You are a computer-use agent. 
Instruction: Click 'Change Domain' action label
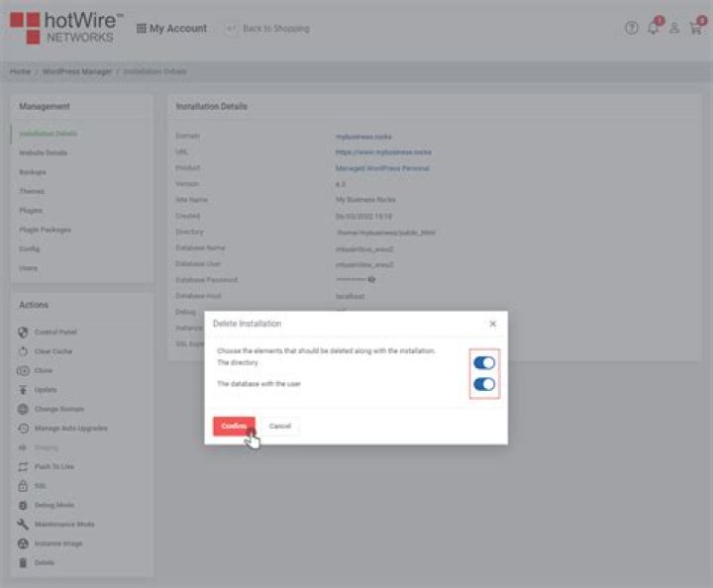point(59,409)
